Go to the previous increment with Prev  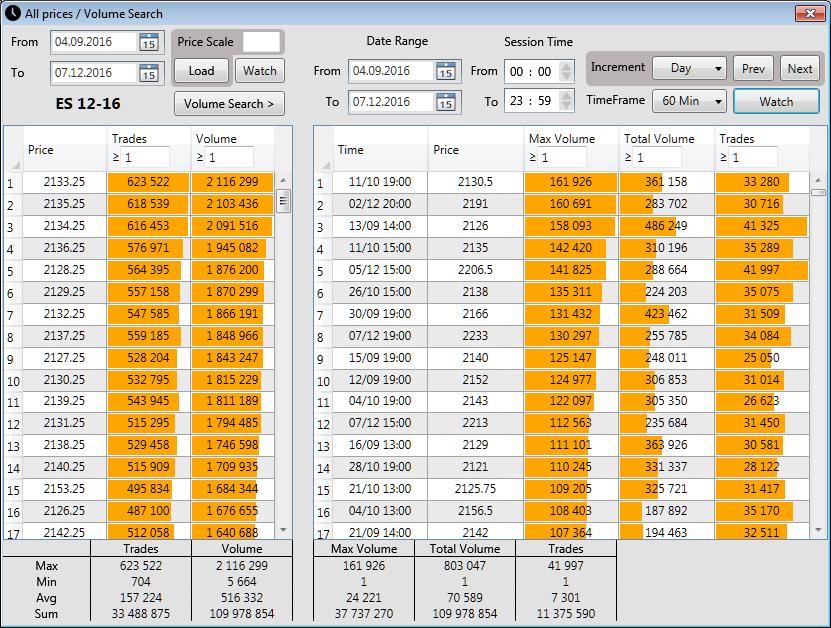tap(754, 69)
